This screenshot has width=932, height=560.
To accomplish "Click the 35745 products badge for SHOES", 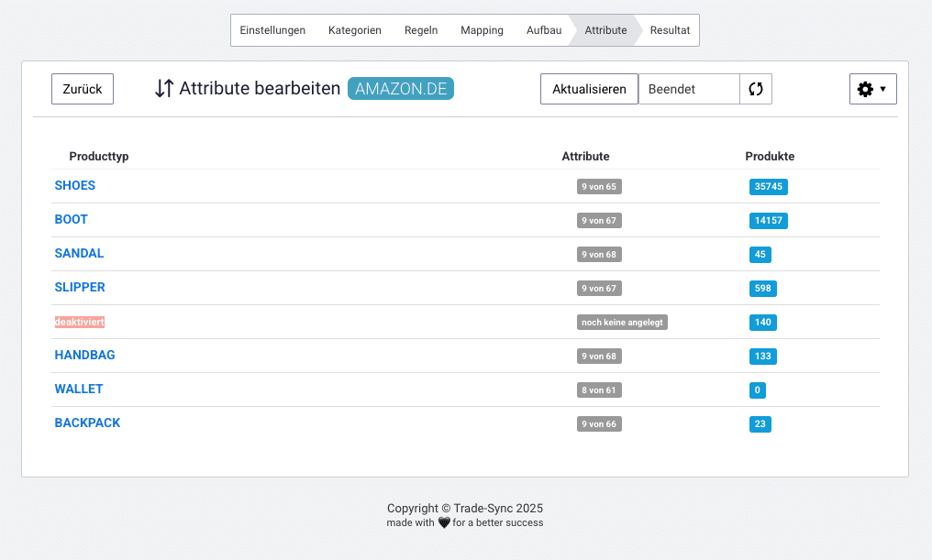I will 768,187.
